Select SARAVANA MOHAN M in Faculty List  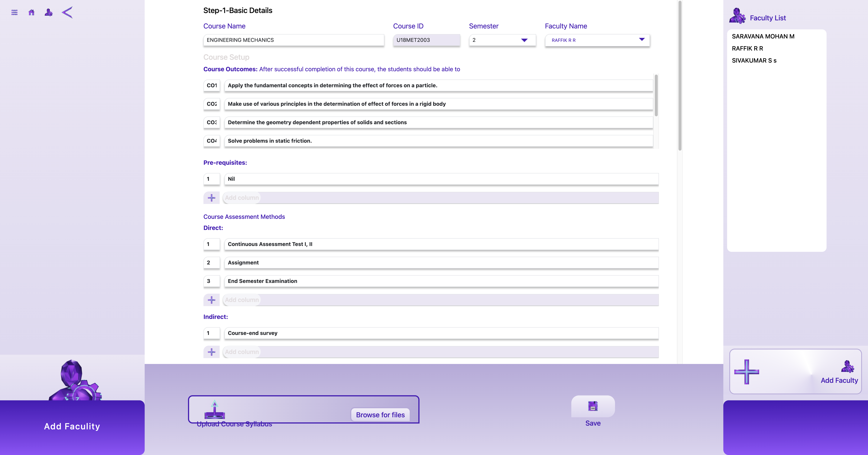[763, 36]
